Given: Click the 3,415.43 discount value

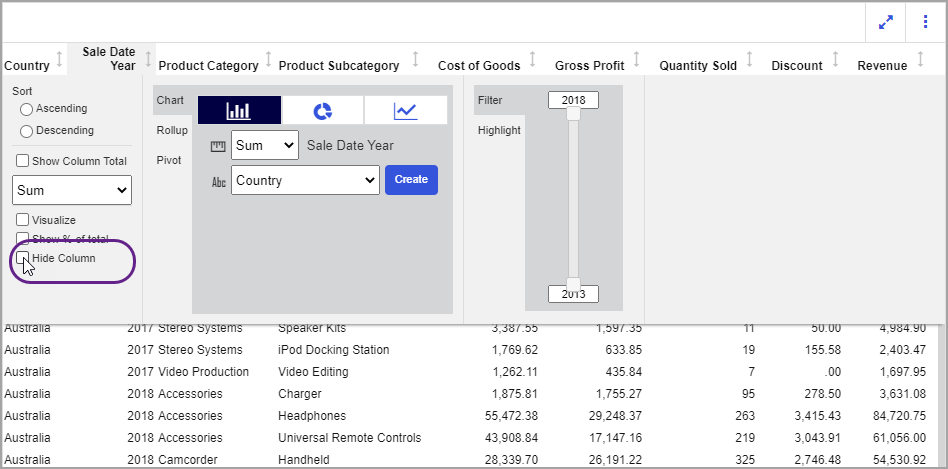Looking at the screenshot, I should click(x=816, y=416).
